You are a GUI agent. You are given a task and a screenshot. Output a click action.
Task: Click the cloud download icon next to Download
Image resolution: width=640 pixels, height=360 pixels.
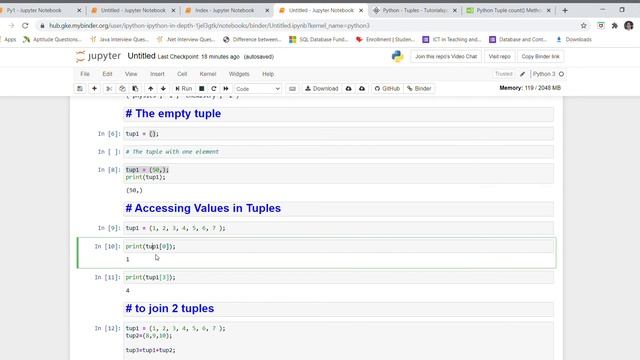tap(349, 89)
